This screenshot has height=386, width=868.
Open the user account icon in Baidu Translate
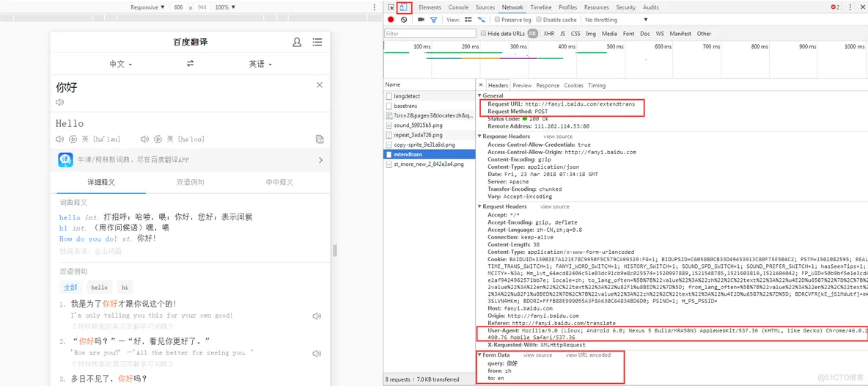297,42
